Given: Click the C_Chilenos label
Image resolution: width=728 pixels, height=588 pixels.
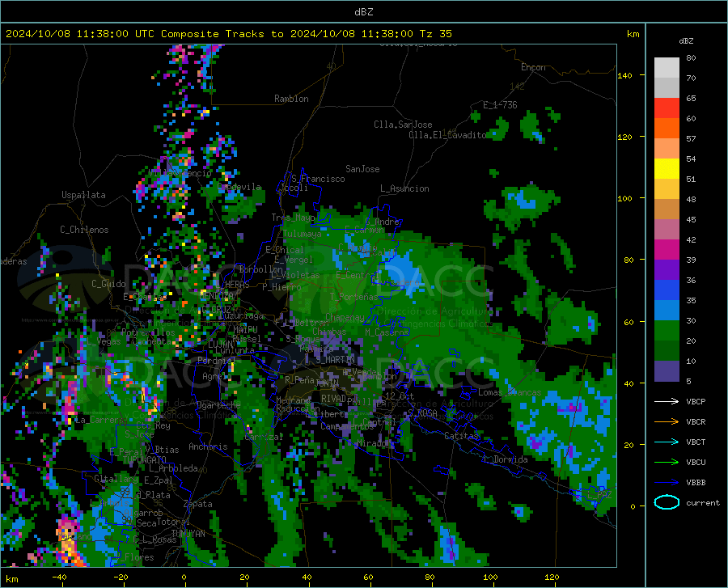Looking at the screenshot, I should click(x=84, y=230).
